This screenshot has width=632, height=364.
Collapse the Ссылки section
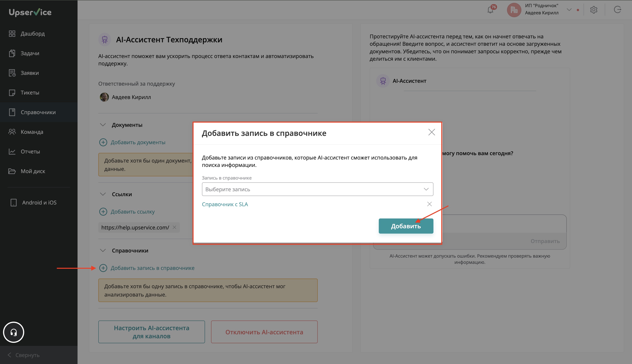(103, 194)
